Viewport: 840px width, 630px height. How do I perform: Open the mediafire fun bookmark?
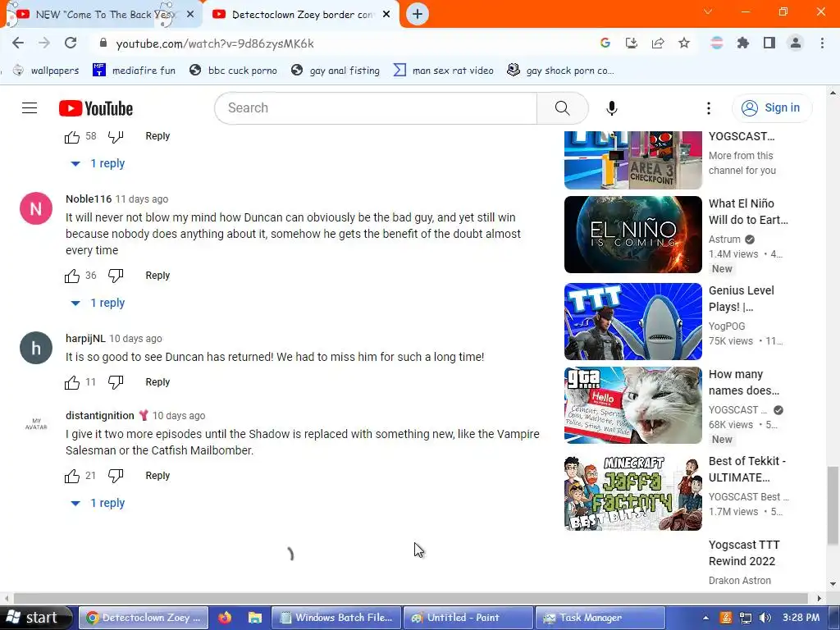[135, 71]
